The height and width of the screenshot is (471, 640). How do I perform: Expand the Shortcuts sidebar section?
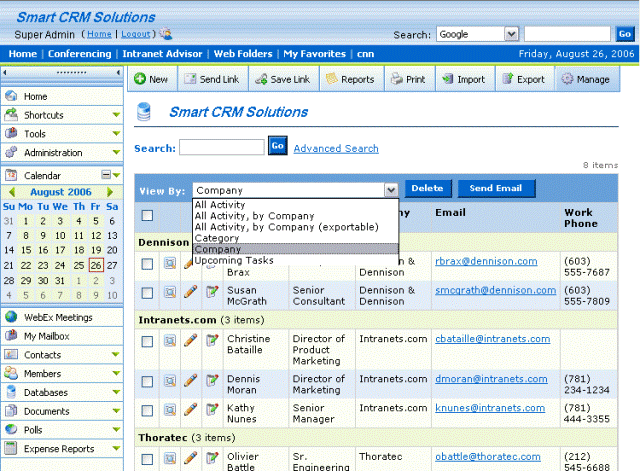tap(116, 115)
